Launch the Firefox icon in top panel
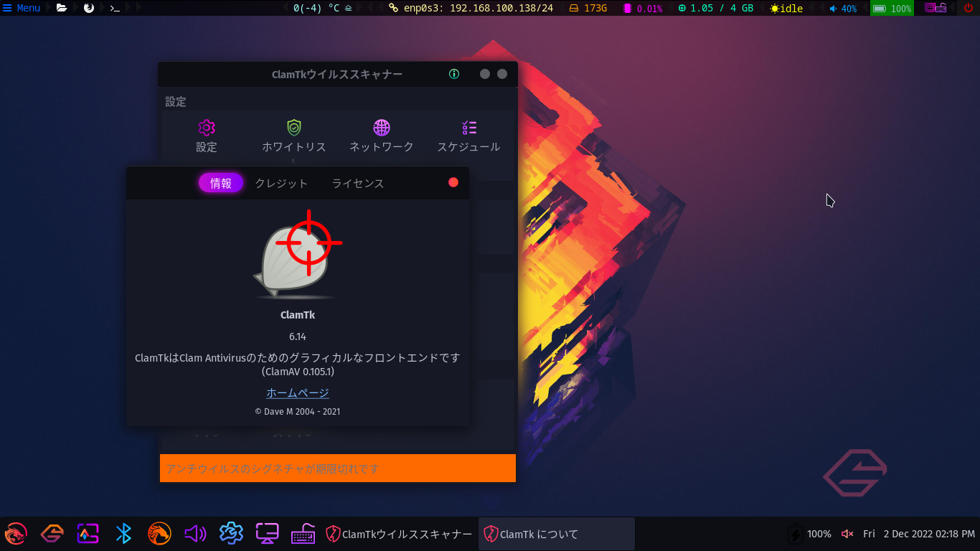Image resolution: width=980 pixels, height=551 pixels. coord(89,8)
